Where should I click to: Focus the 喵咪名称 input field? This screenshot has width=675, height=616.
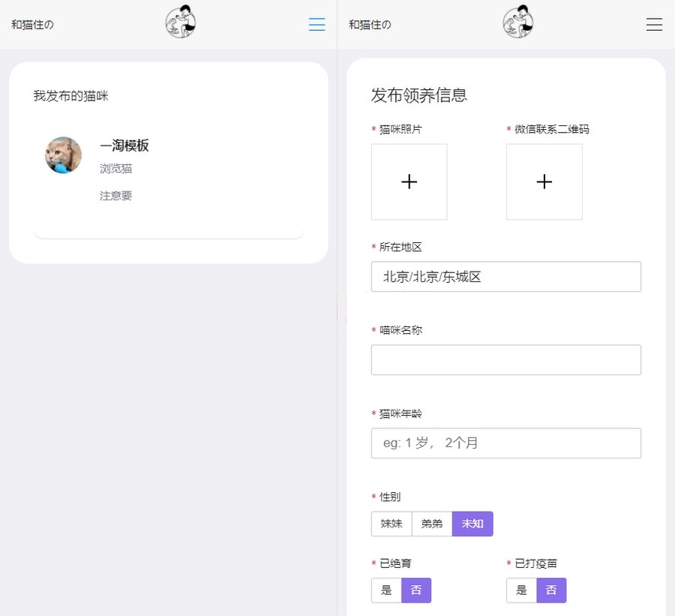pos(505,359)
